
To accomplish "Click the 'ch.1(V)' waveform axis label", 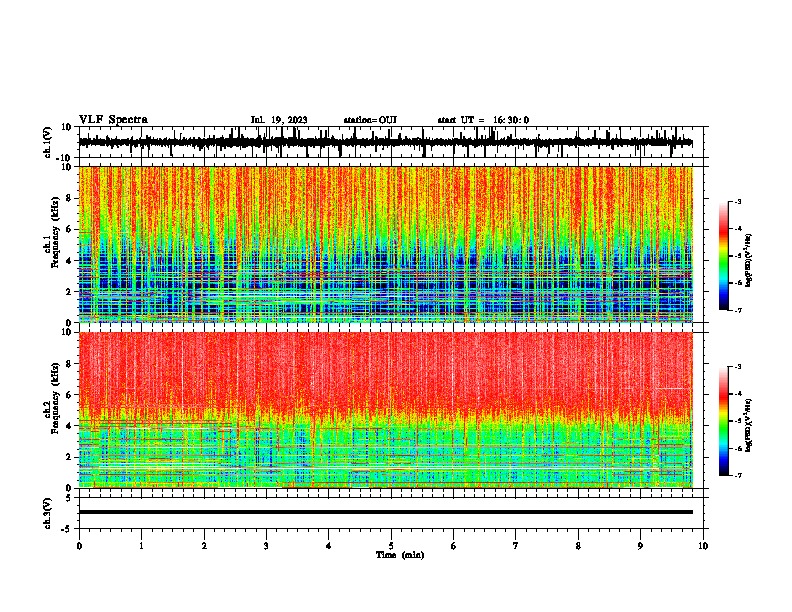I will (47, 142).
